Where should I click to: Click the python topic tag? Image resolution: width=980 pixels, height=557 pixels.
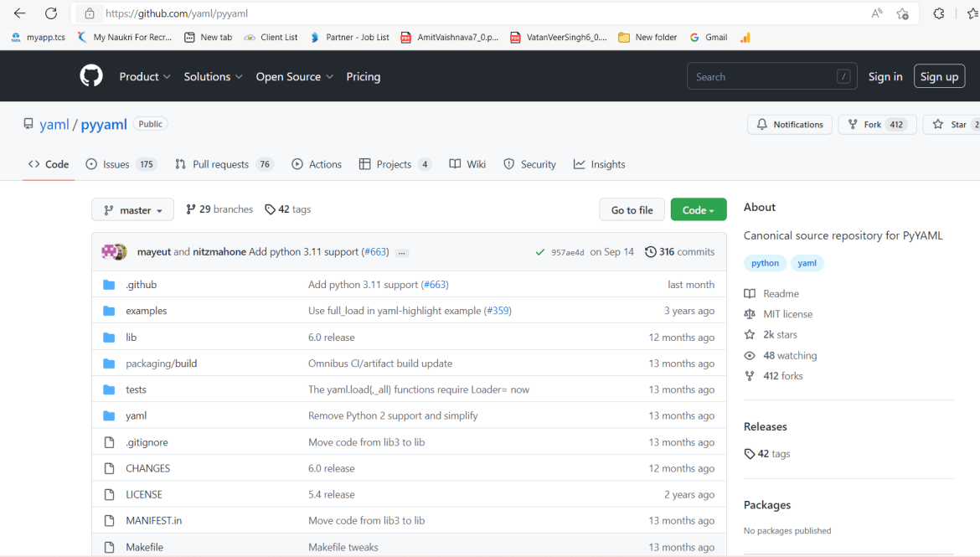[765, 263]
